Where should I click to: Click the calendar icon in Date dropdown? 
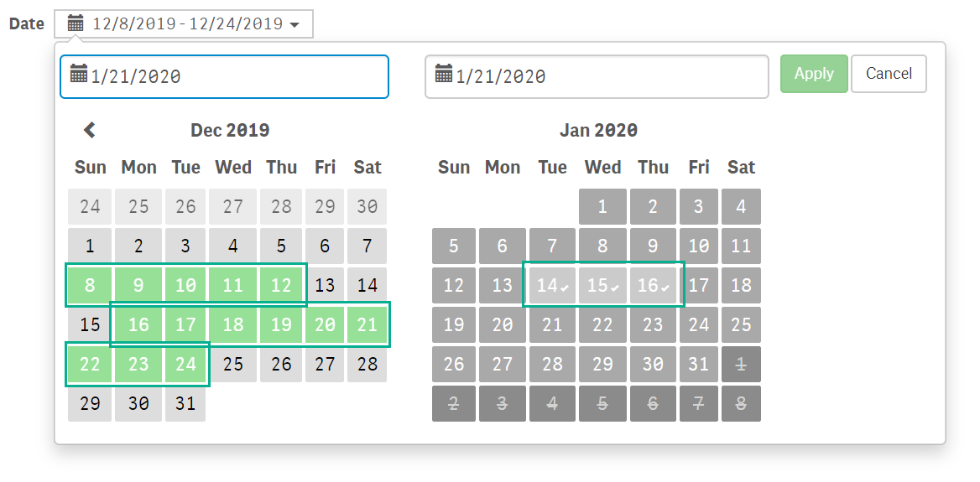coord(76,24)
